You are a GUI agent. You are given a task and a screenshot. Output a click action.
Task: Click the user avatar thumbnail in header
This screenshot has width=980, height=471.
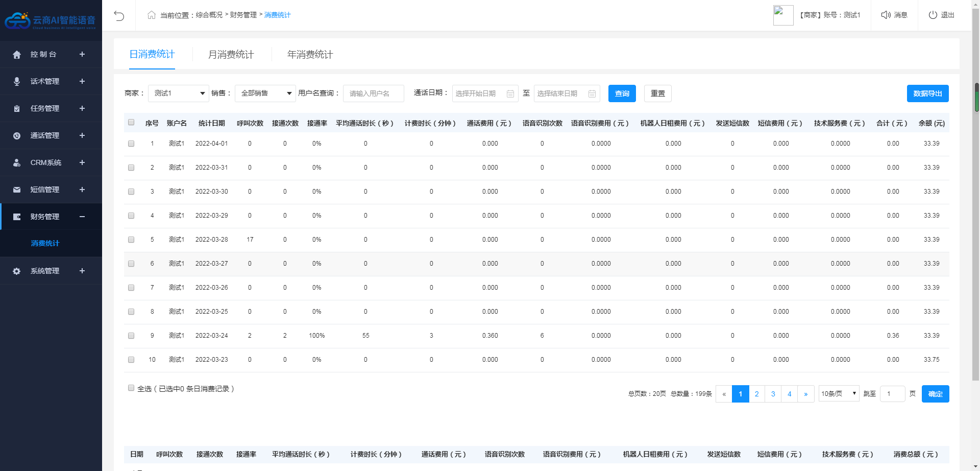[x=783, y=15]
